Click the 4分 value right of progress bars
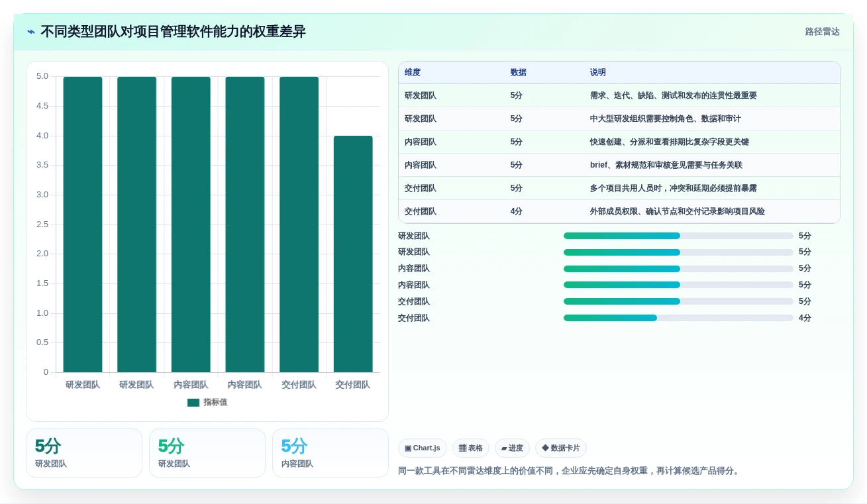Viewport: 867px width, 504px height. (x=805, y=318)
